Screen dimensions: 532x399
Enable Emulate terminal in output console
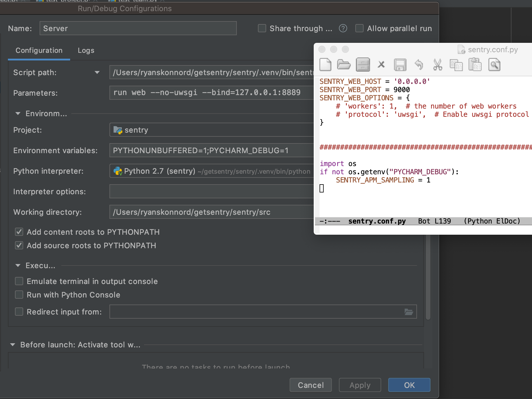point(19,281)
